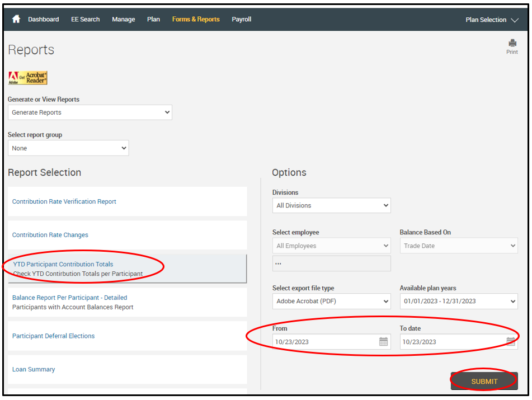
Task: Open the Select export file type dropdown
Action: tap(331, 302)
